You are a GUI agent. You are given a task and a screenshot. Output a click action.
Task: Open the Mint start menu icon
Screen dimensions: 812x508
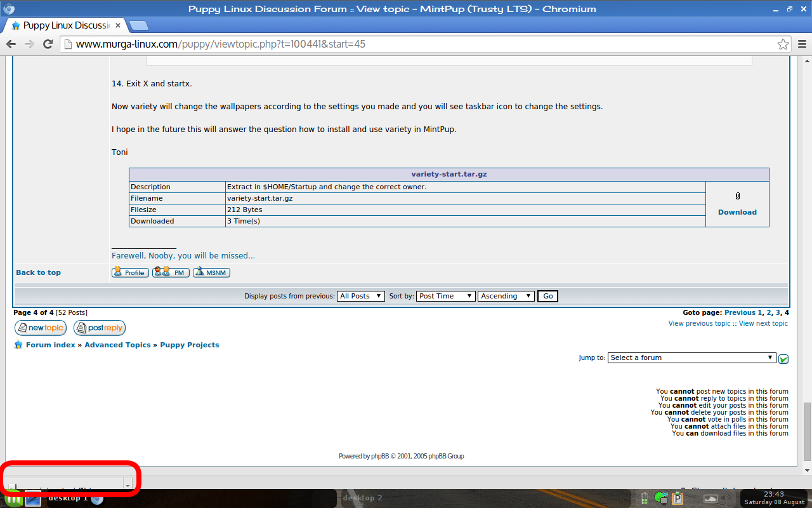click(13, 498)
